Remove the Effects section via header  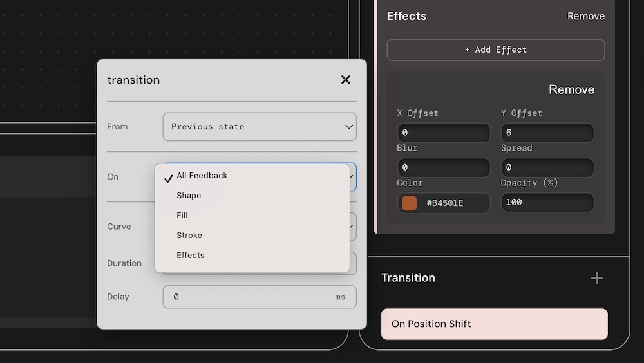585,16
